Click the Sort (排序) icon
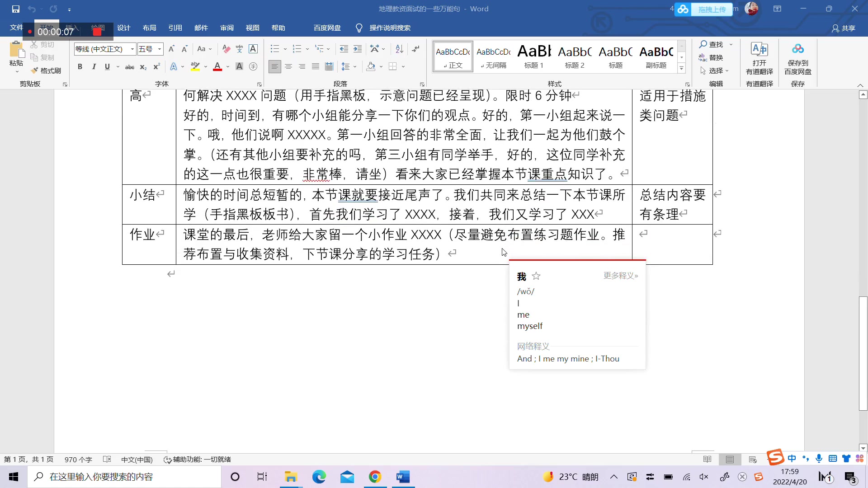 pyautogui.click(x=398, y=49)
